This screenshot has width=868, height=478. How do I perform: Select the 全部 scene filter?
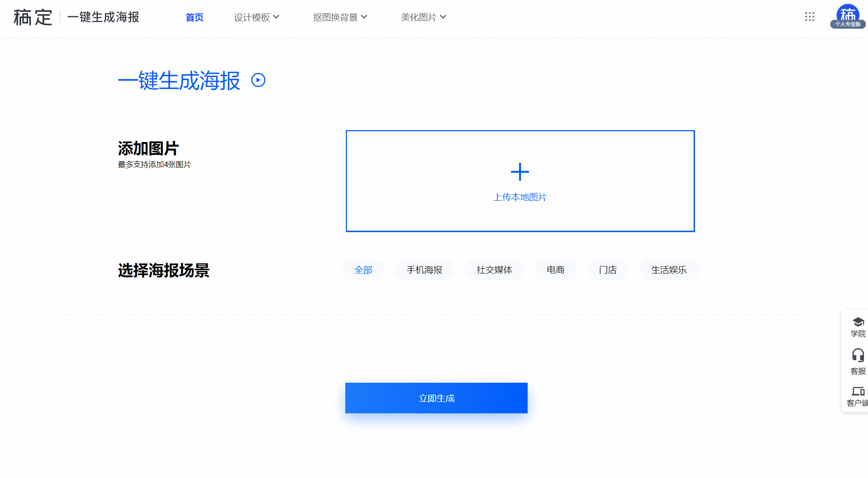(x=363, y=270)
